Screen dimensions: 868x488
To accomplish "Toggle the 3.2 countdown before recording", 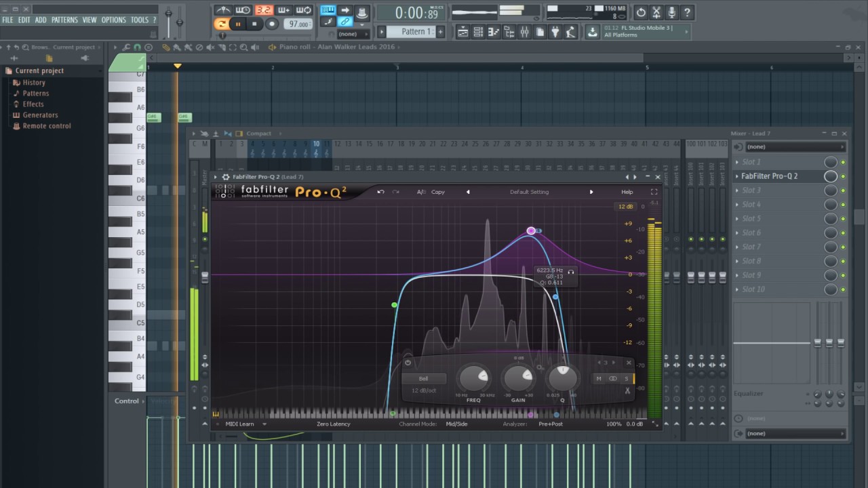I will pos(264,10).
